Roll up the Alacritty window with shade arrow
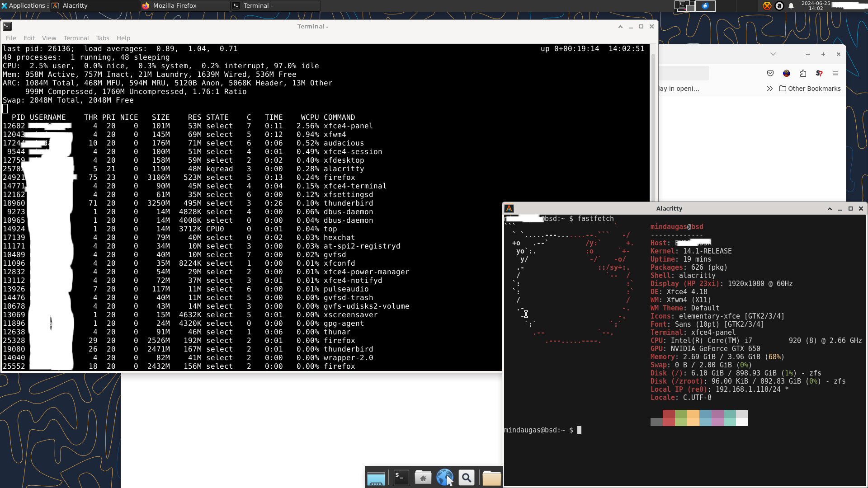Image resolution: width=868 pixels, height=488 pixels. tap(830, 209)
